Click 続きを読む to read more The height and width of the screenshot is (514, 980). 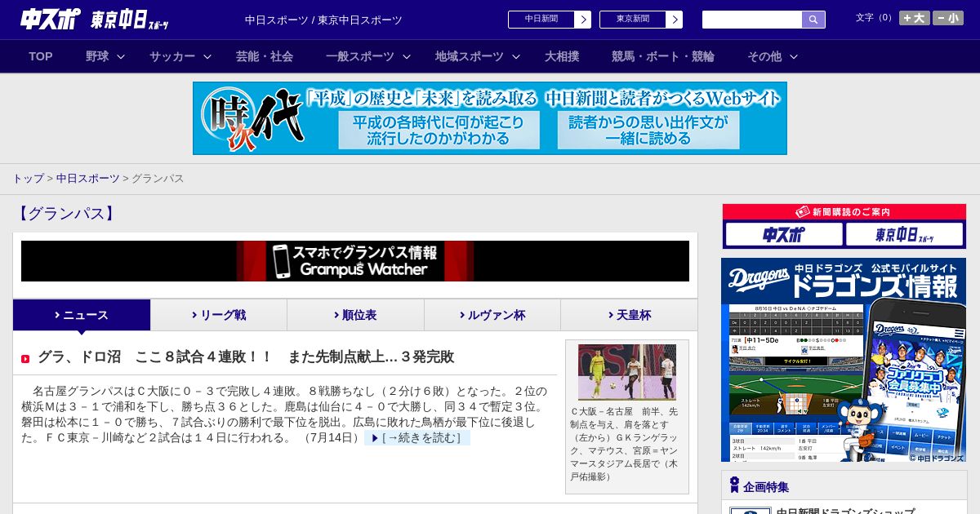(417, 438)
